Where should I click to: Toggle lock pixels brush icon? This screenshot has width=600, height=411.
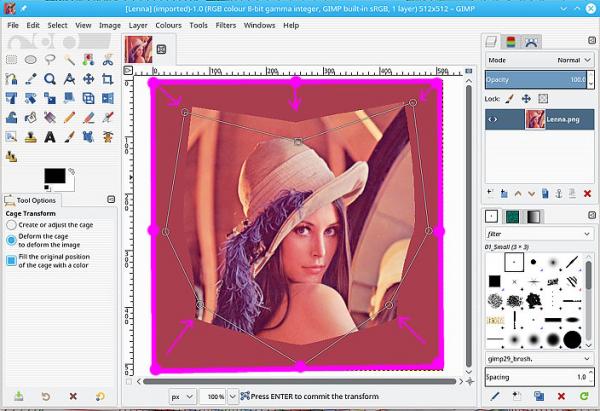click(509, 99)
